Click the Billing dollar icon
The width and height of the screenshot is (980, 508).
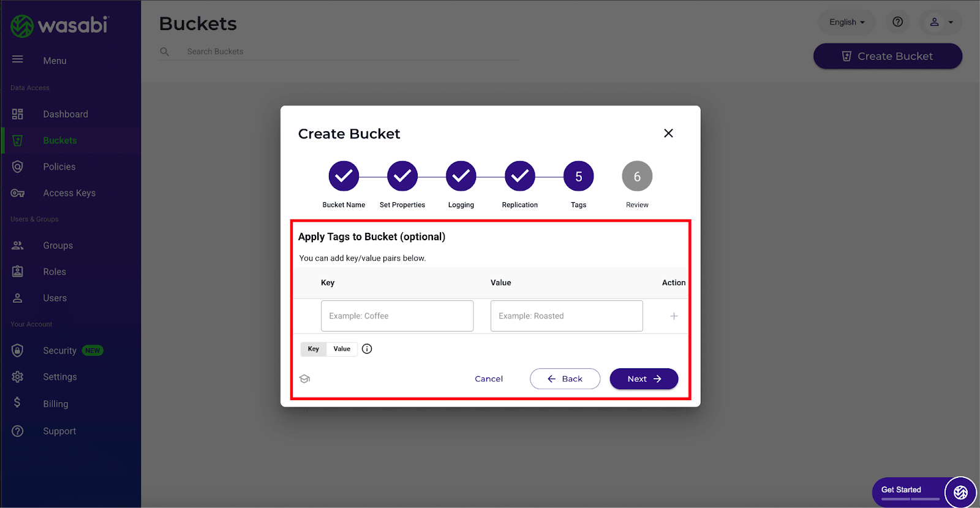17,403
